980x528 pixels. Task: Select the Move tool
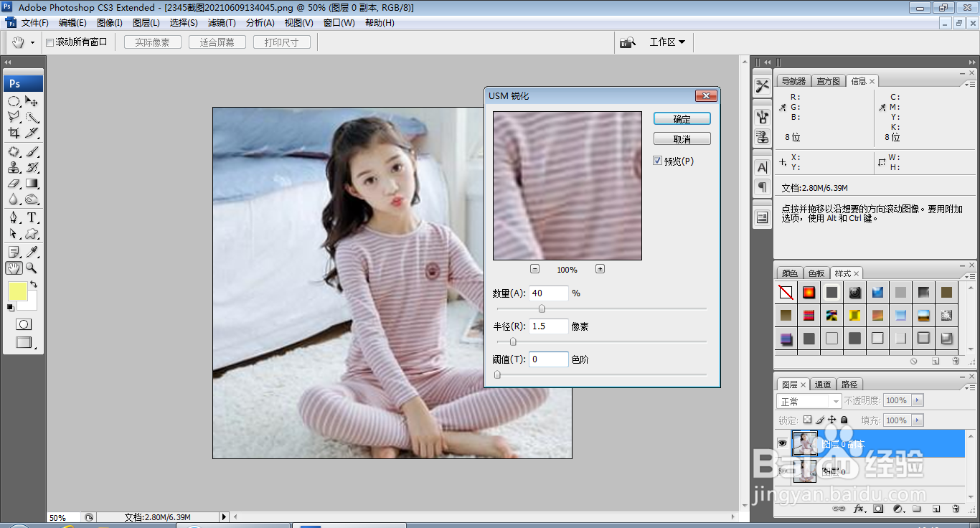point(32,101)
